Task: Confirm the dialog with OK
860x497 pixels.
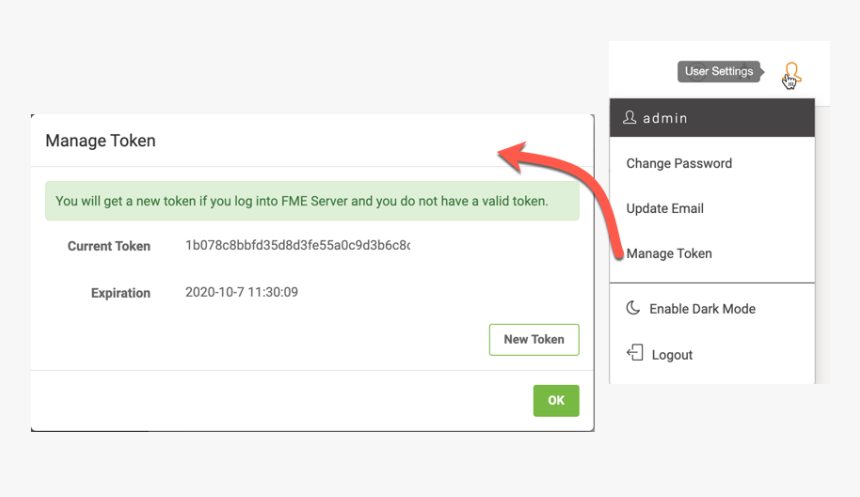Action: click(x=556, y=400)
